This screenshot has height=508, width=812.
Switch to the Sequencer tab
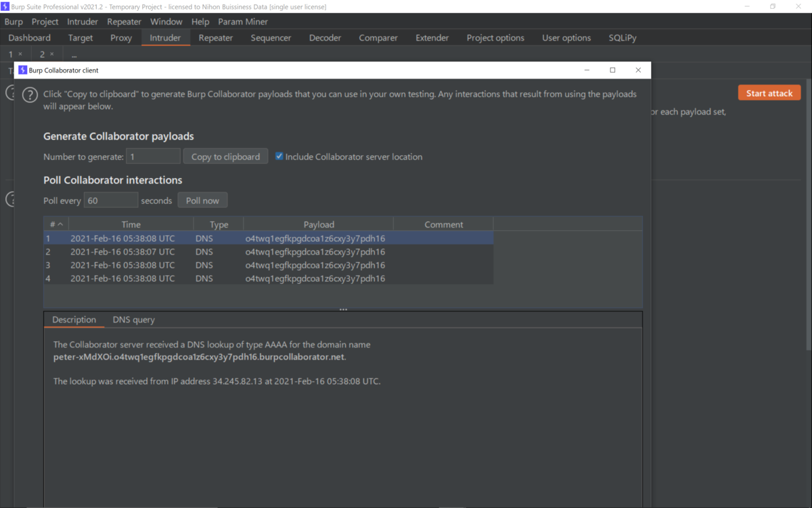pos(271,38)
